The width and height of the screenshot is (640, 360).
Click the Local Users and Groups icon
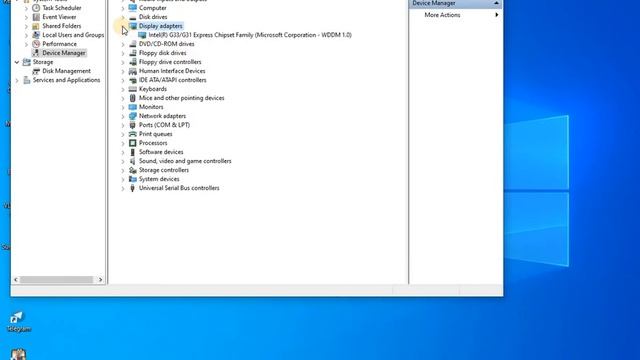[x=36, y=35]
